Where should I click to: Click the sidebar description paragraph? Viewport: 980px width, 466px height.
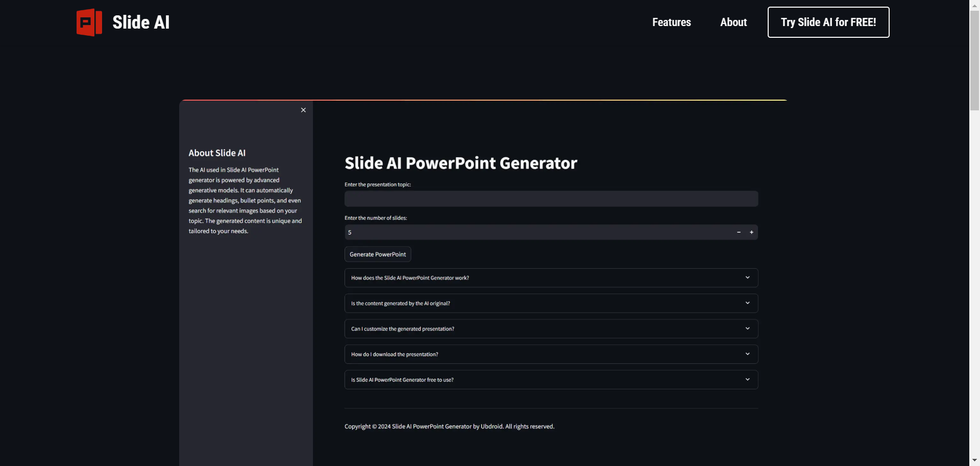(x=246, y=201)
